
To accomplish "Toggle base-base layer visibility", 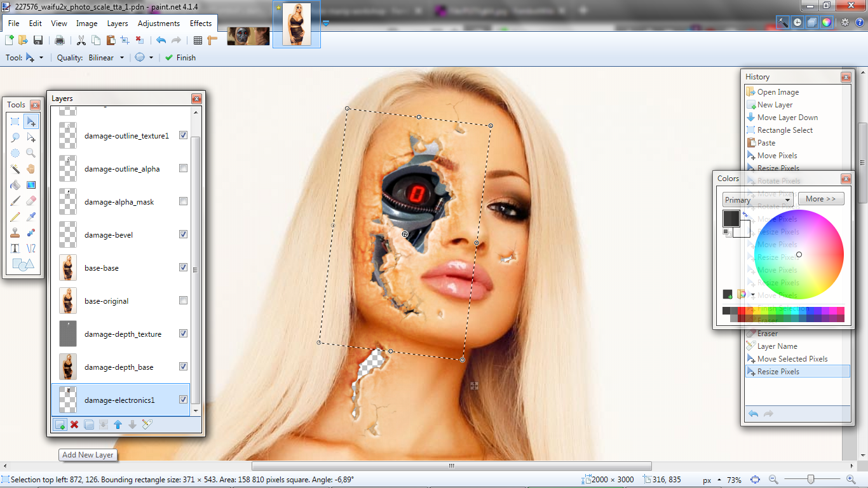I will click(183, 268).
